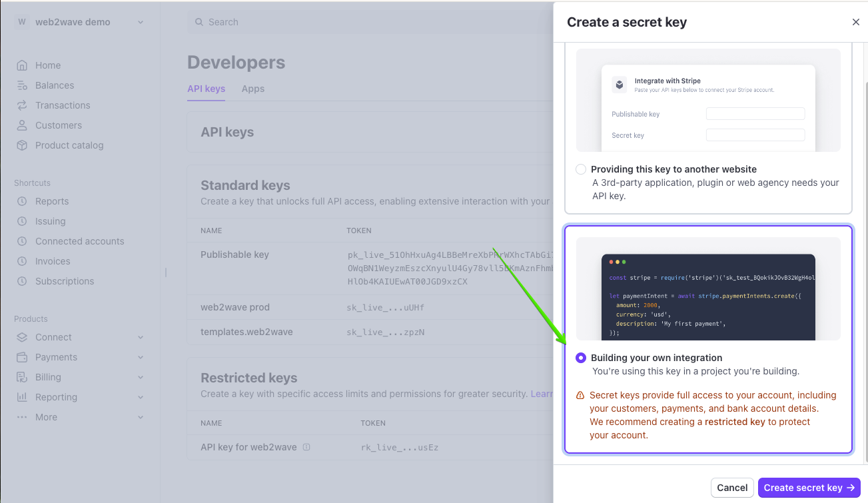The image size is (868, 503).
Task: Click the Billing receipt icon
Action: 22,377
